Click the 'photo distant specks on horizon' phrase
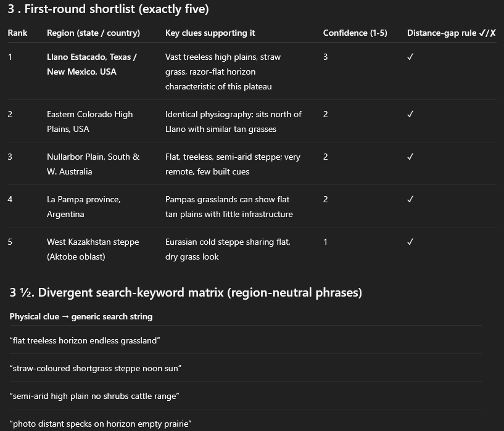Viewport: 504px width, 431px height. (72, 424)
